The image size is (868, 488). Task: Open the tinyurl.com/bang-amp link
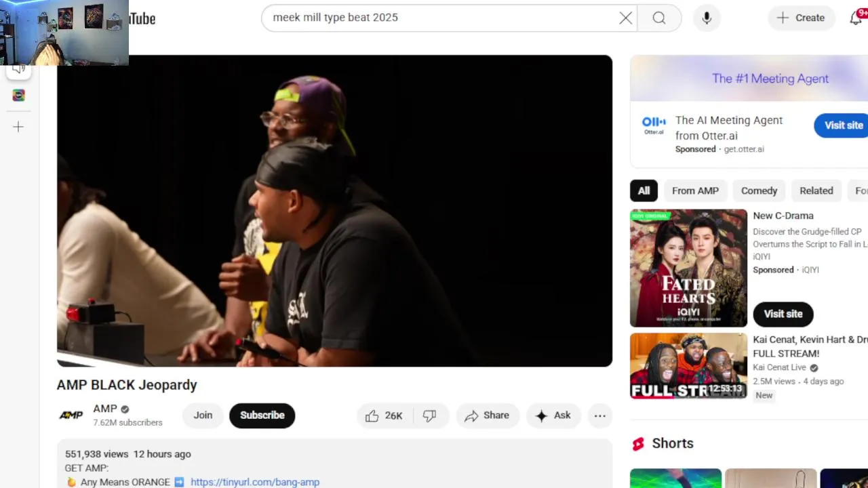click(x=255, y=482)
